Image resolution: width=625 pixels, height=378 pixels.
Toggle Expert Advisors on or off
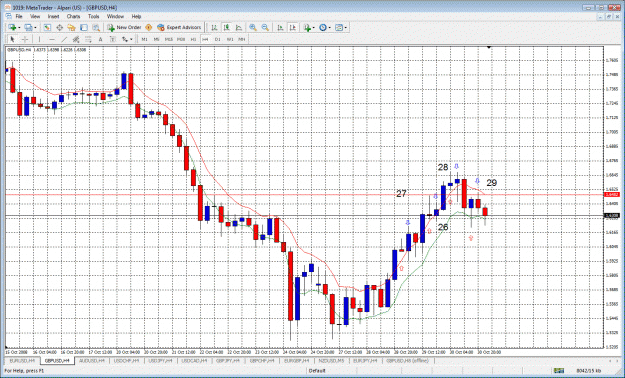179,28
